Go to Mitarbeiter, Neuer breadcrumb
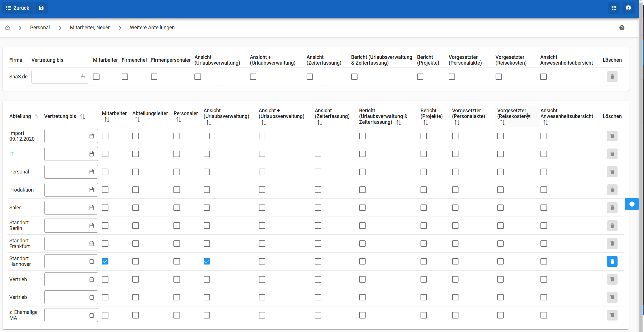This screenshot has width=644, height=332. [x=90, y=28]
